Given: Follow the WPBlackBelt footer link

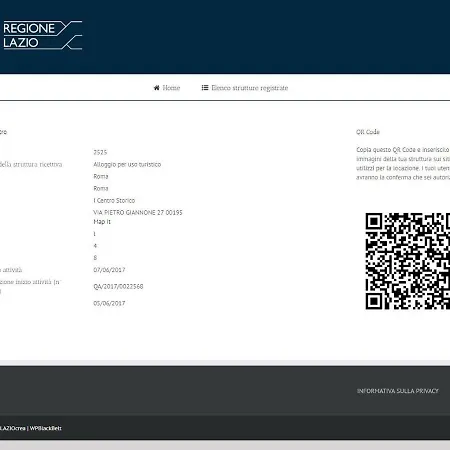Looking at the screenshot, I should [x=46, y=428].
